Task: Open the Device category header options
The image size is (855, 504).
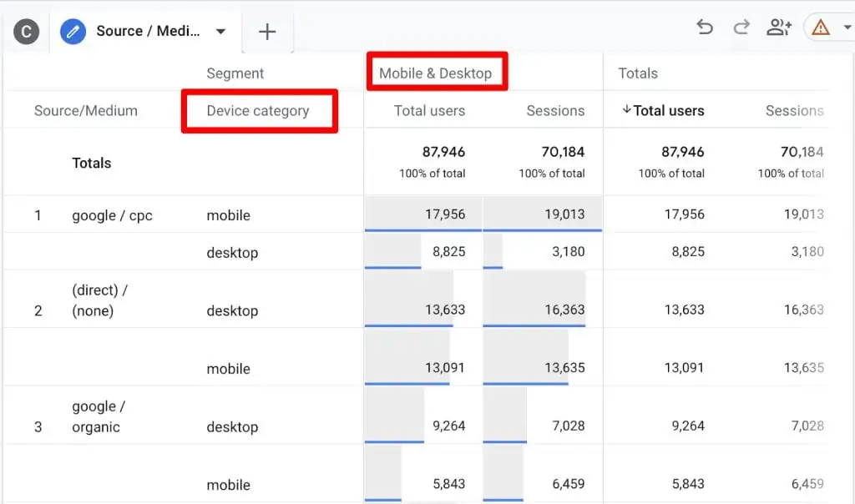Action: pos(259,109)
